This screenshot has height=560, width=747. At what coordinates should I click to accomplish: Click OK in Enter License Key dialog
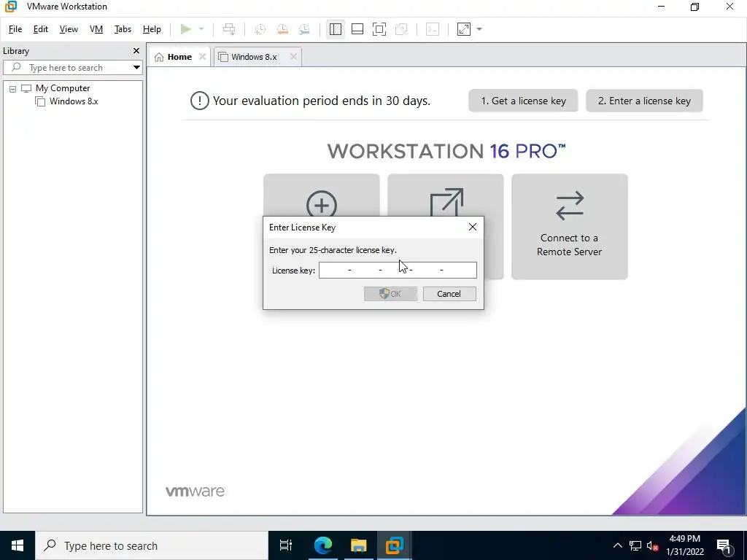[x=391, y=294]
